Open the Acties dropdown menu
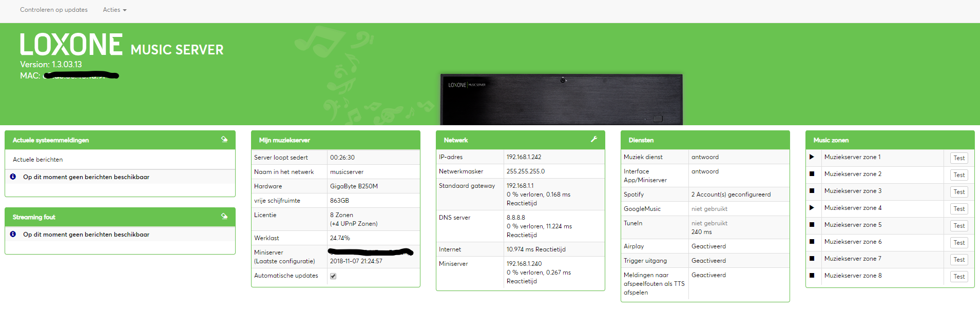 114,10
